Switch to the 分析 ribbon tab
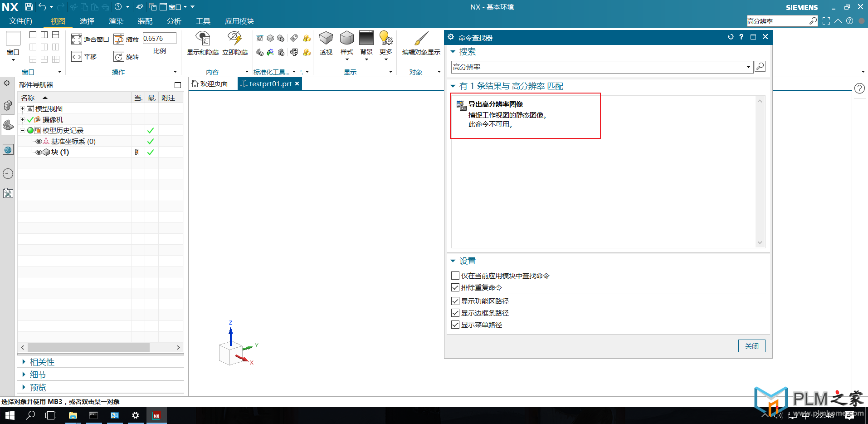Screen dimensions: 868x424 174,21
